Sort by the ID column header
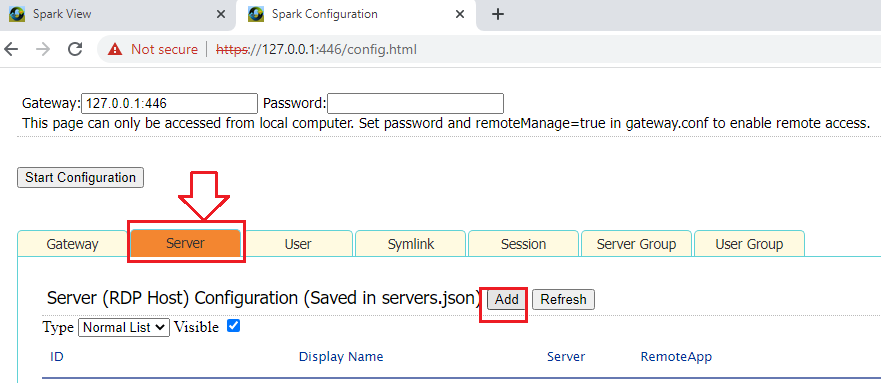The height and width of the screenshot is (383, 881). pyautogui.click(x=56, y=357)
